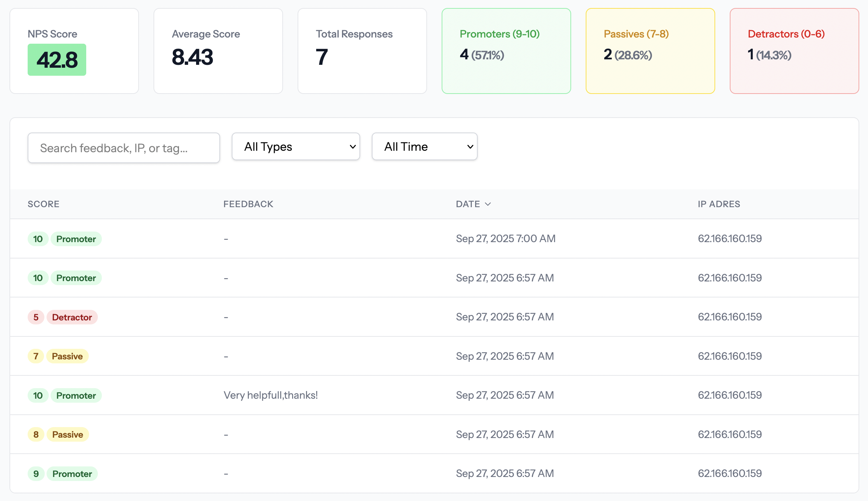Image resolution: width=868 pixels, height=501 pixels.
Task: Open the All Time filter dropdown
Action: point(424,146)
